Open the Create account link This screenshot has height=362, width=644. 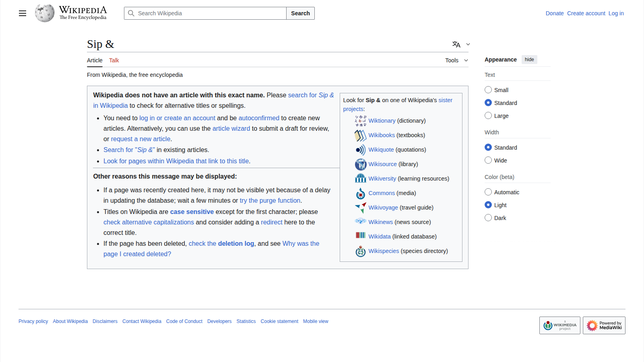click(586, 13)
